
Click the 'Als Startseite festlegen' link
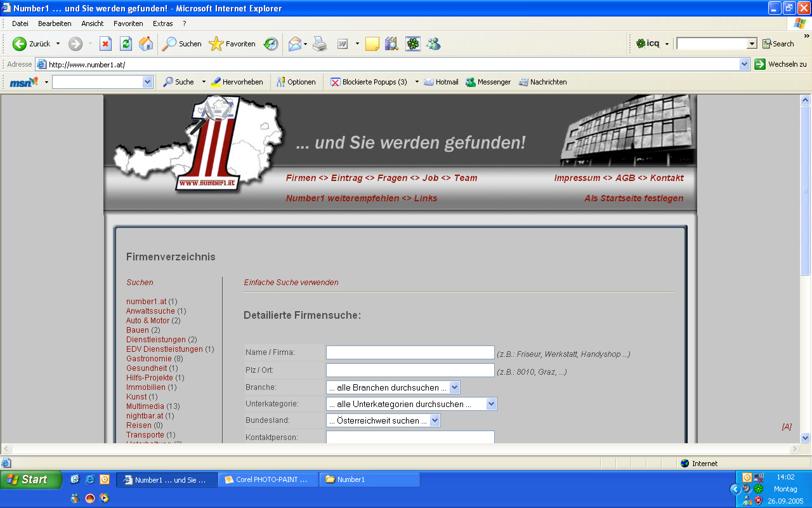click(x=634, y=198)
